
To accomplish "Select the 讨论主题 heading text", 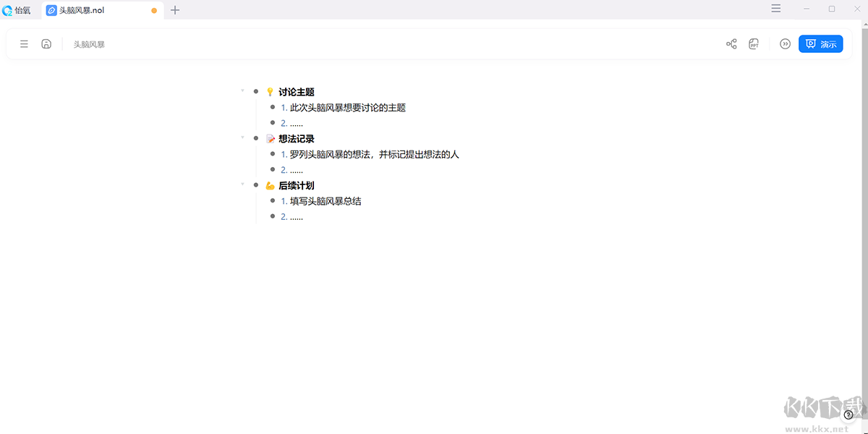I will coord(297,92).
